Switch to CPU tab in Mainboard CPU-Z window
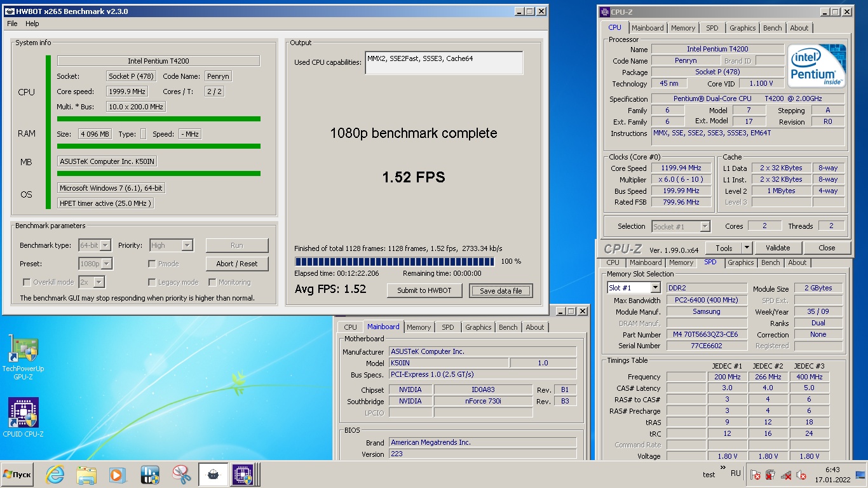 click(x=351, y=327)
